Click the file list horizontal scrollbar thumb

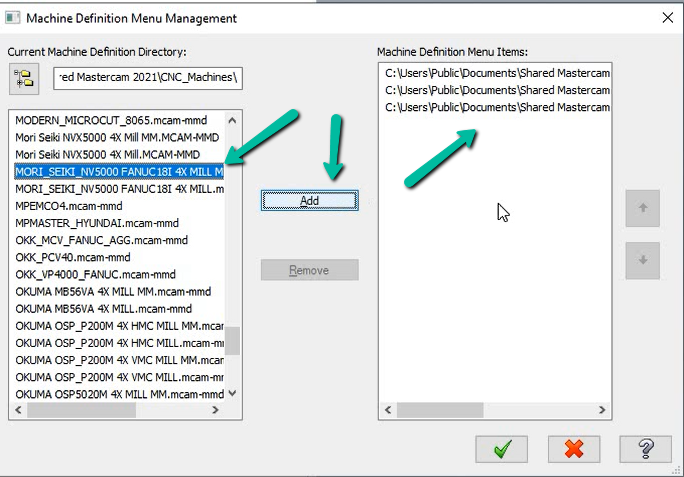[x=82, y=410]
